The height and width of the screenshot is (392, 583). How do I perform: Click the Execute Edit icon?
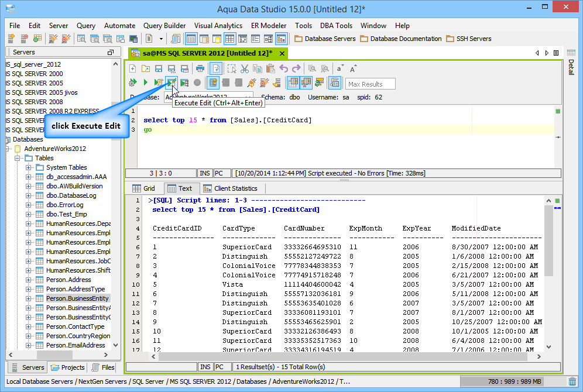tap(172, 82)
